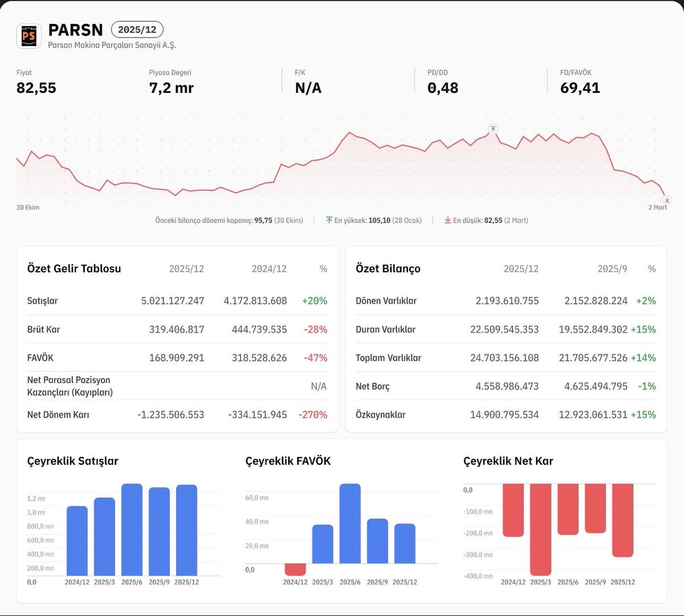Click the 2 Mart end date label
This screenshot has width=684, height=616.
click(657, 207)
